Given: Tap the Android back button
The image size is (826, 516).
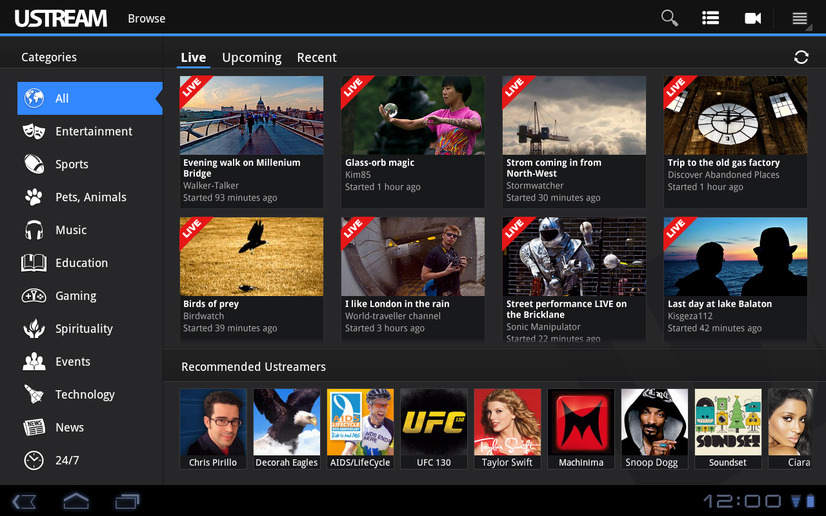Looking at the screenshot, I should (24, 501).
